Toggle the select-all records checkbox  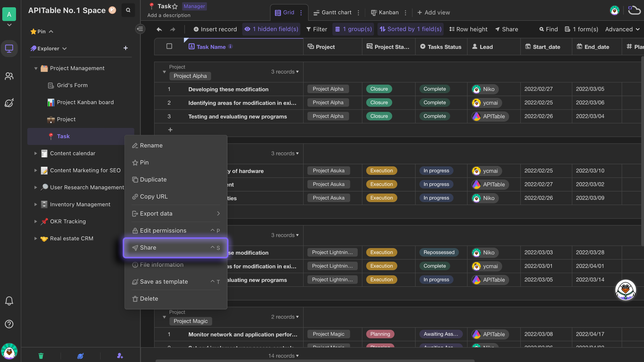tap(169, 46)
